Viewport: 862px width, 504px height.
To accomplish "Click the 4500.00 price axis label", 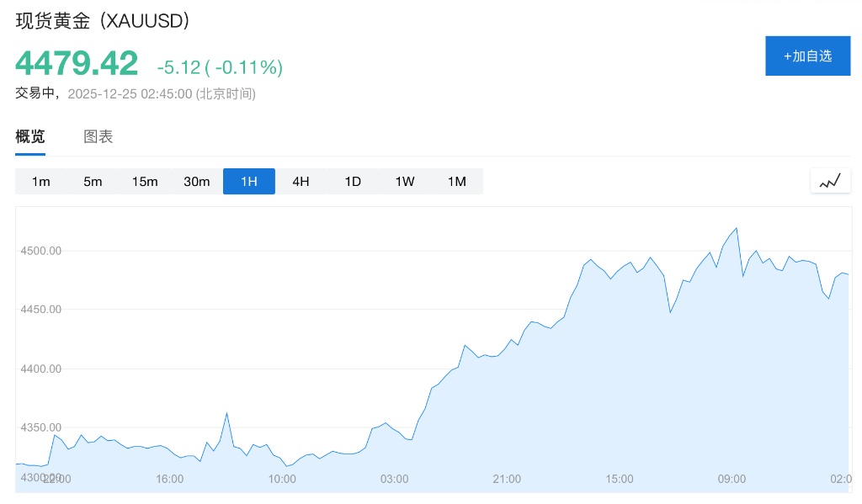I will (40, 251).
